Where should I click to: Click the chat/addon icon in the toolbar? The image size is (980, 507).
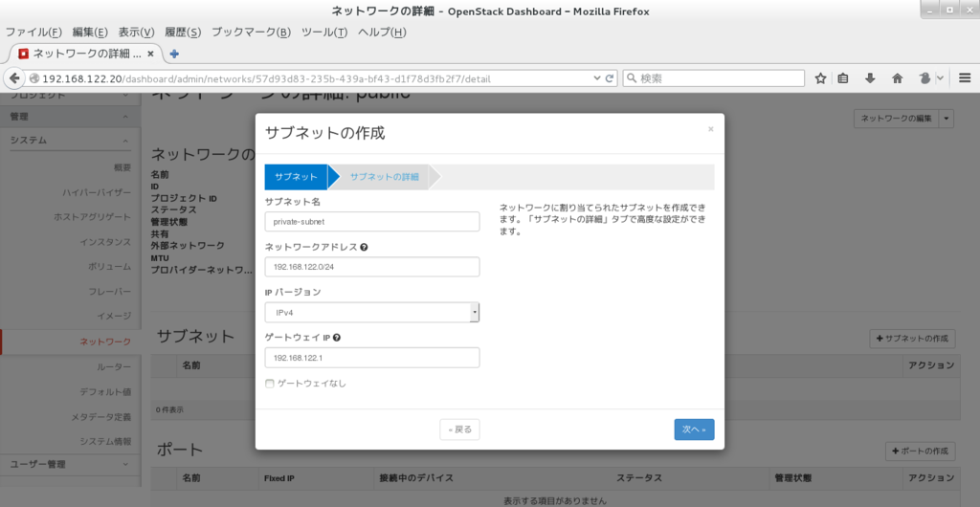[925, 78]
